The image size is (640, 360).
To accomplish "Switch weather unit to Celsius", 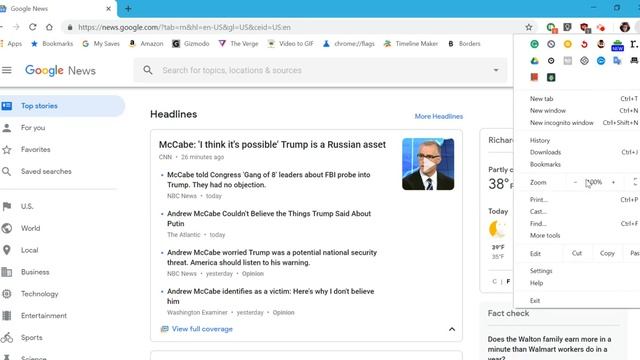I will coord(494,281).
